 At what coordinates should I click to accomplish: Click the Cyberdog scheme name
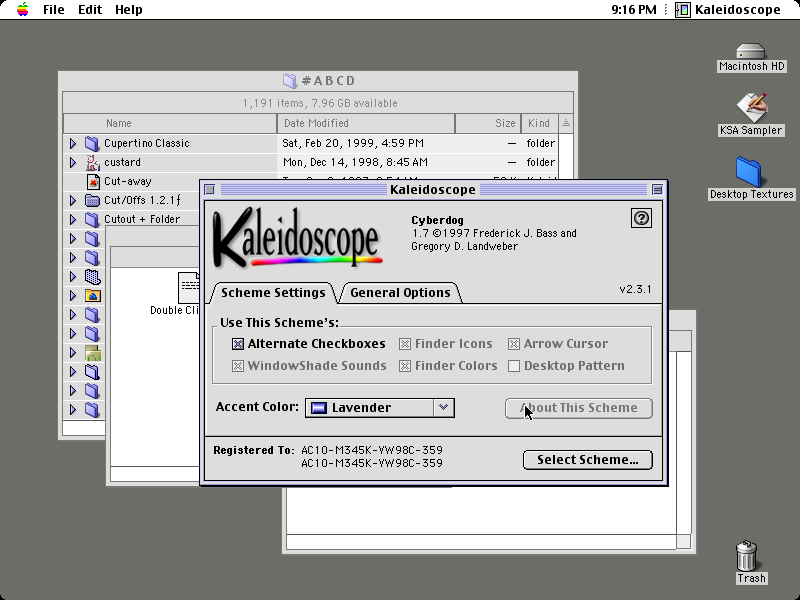437,220
